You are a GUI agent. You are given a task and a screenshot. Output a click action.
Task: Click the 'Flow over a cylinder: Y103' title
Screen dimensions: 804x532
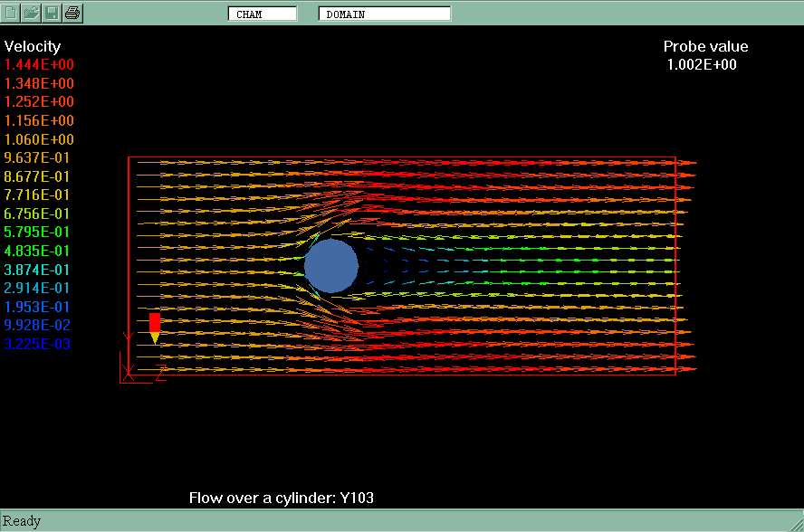[281, 498]
